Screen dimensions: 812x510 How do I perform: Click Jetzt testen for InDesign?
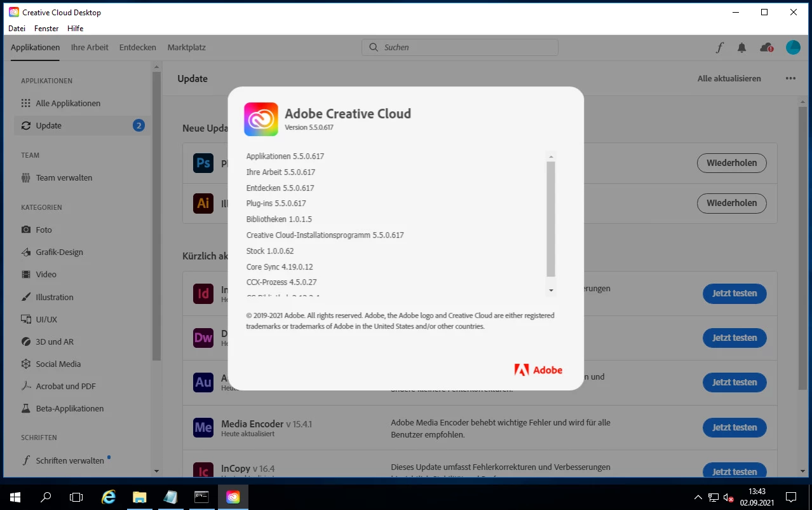pyautogui.click(x=734, y=294)
